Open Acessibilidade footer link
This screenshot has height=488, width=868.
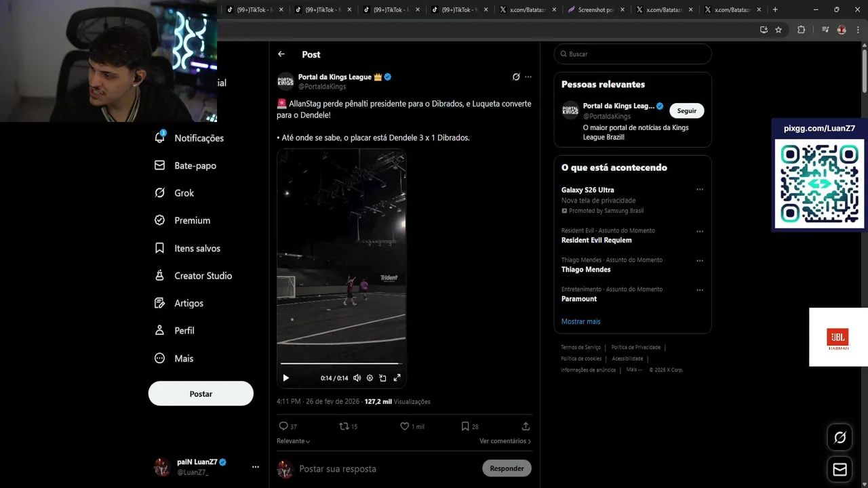627,359
